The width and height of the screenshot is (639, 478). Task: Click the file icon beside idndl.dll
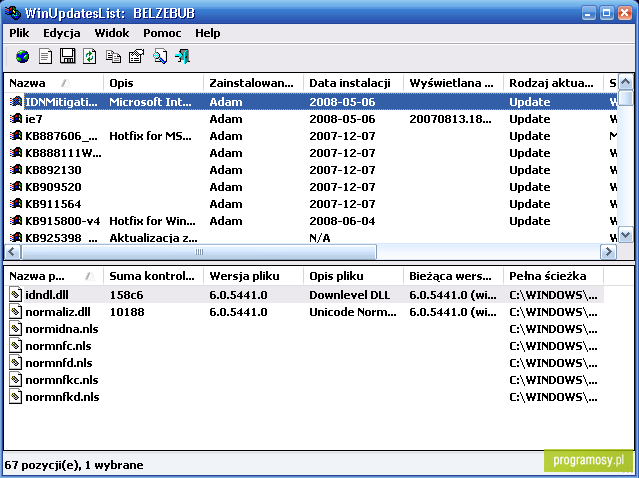click(15, 295)
